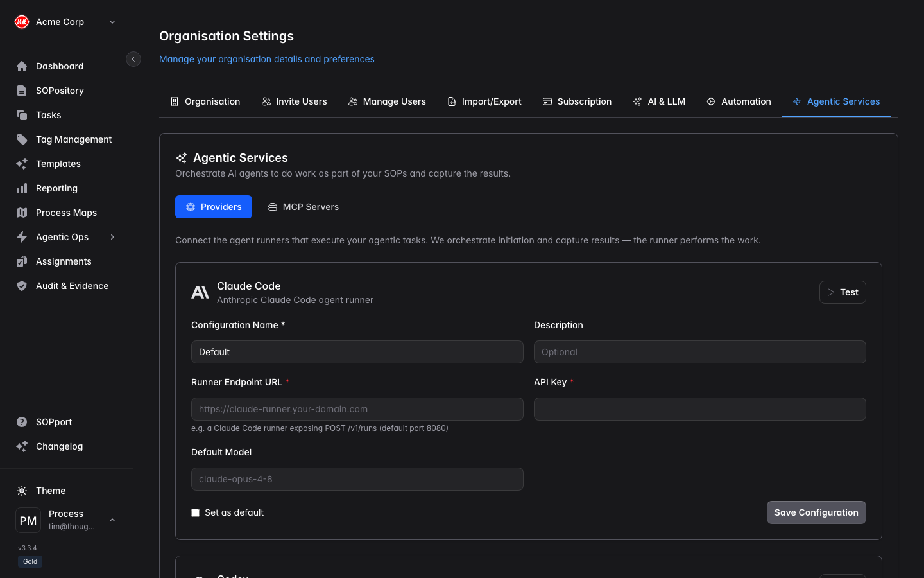Click the Tasks stacked-squares icon

(22, 115)
